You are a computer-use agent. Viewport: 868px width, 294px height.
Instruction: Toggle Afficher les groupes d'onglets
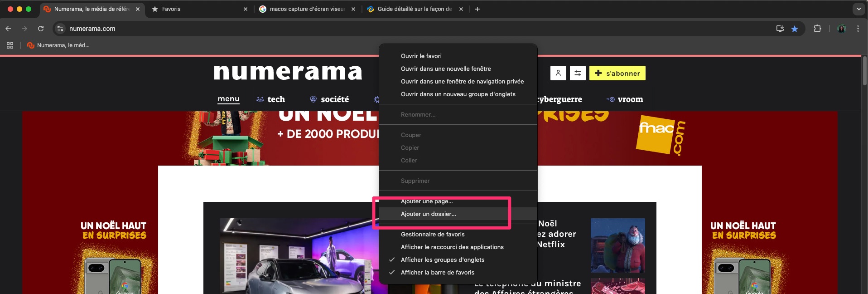pyautogui.click(x=458, y=260)
